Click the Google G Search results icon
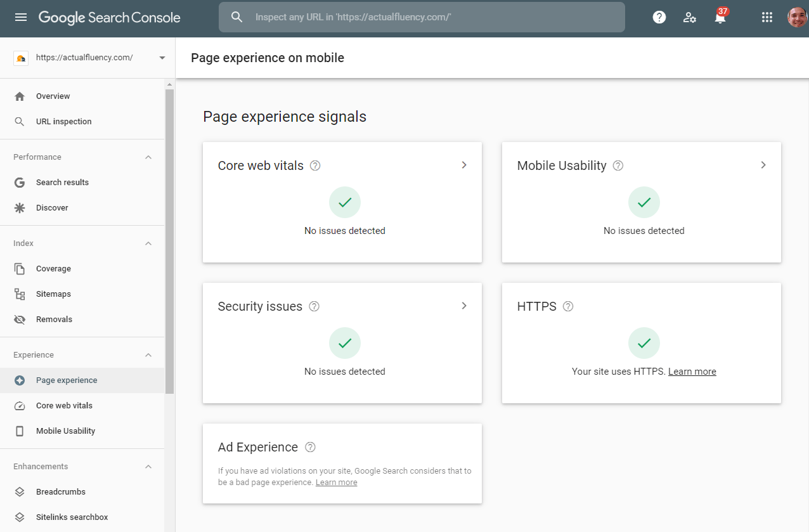 (x=20, y=183)
